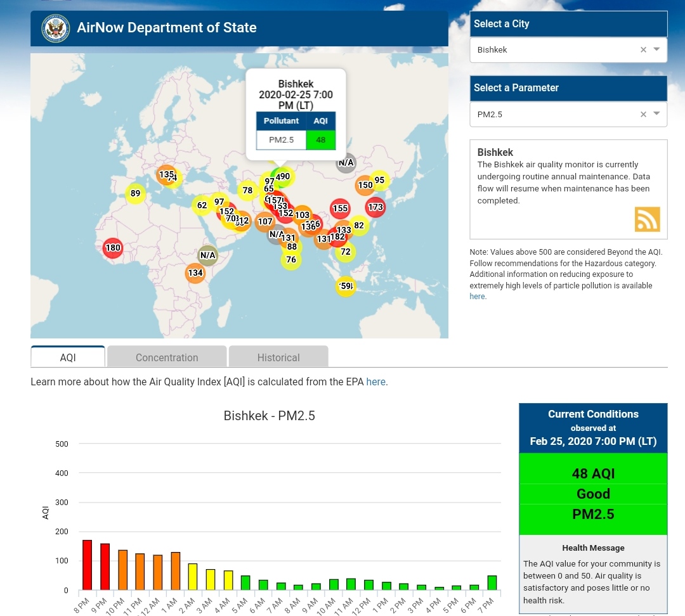Clear the Bishkek city selection
This screenshot has width=685, height=616.
click(643, 49)
